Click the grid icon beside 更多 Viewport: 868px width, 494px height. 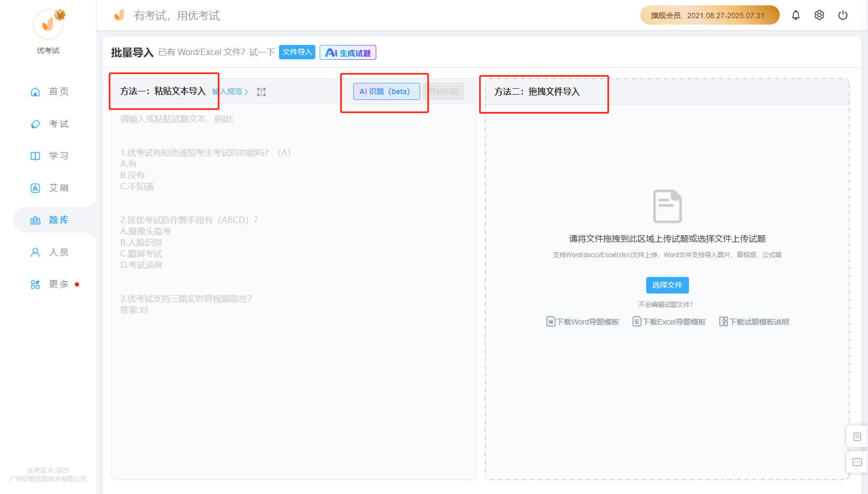coord(35,284)
